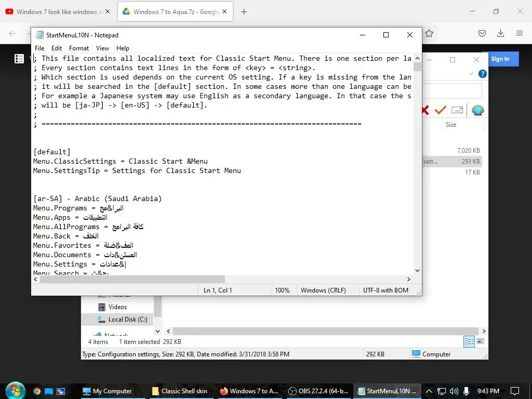This screenshot has width=532, height=399.
Task: Click Notepad vertical scroll up arrow
Action: click(x=417, y=58)
